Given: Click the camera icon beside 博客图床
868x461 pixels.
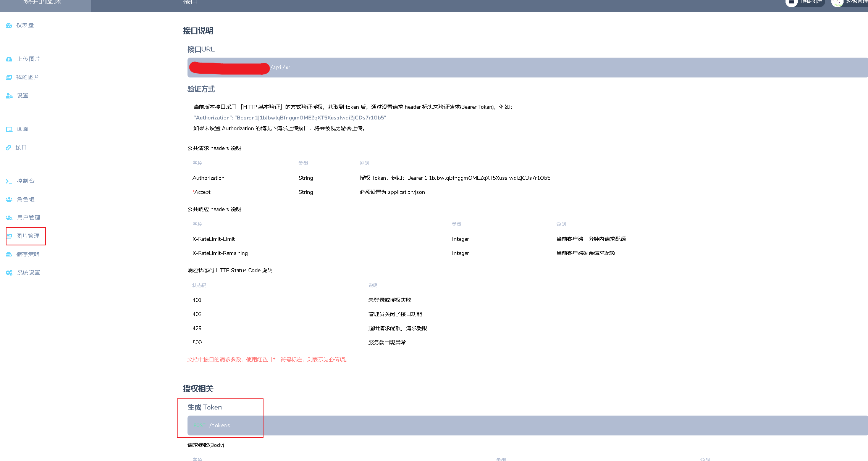Looking at the screenshot, I should [x=791, y=2].
